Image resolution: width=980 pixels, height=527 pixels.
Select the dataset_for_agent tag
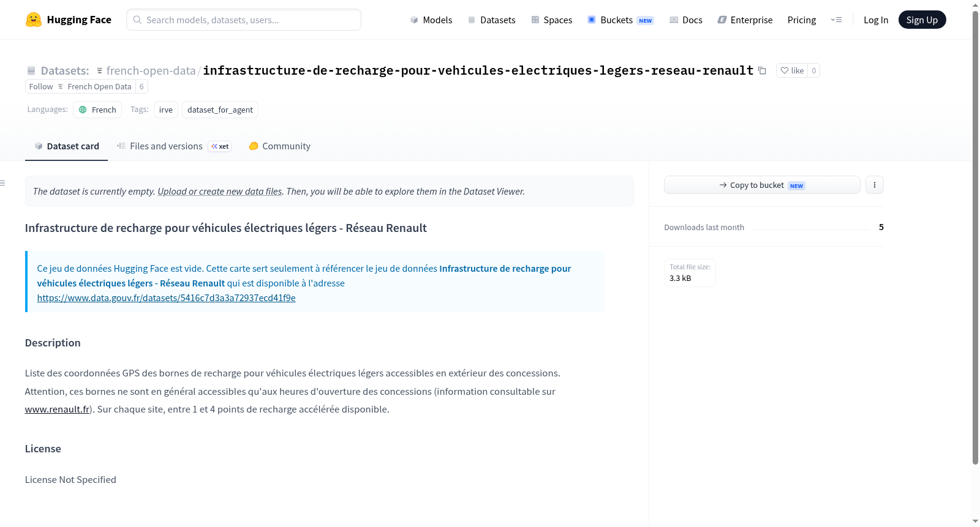tap(220, 110)
